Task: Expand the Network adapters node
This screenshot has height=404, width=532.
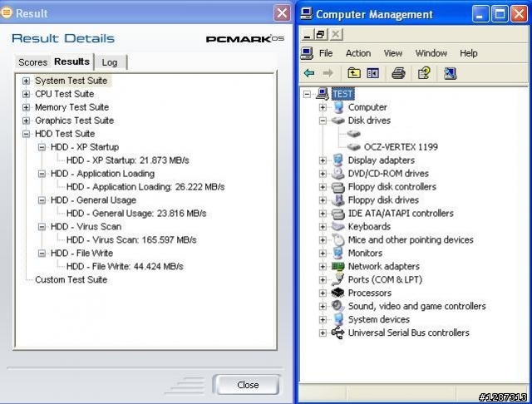Action: click(323, 266)
